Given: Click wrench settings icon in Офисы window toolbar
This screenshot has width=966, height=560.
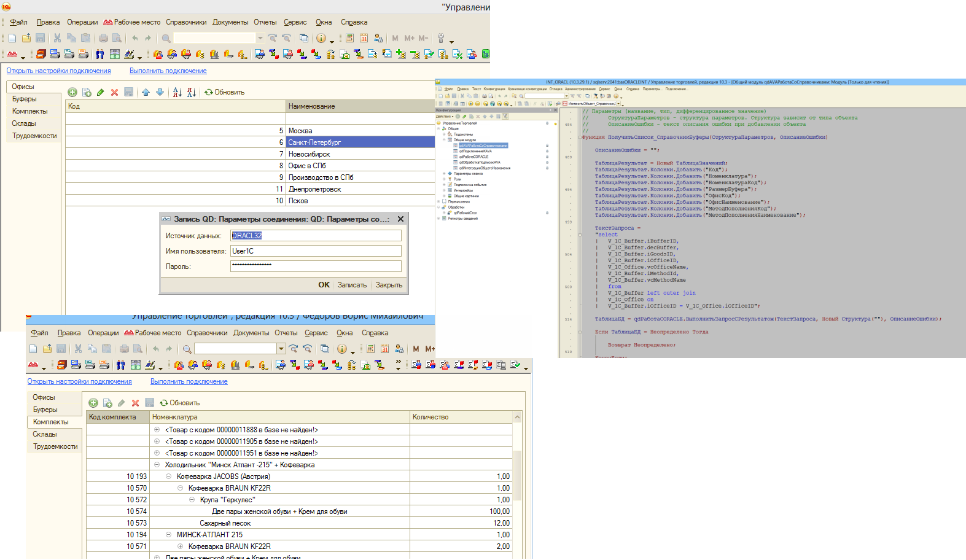Looking at the screenshot, I should click(440, 38).
